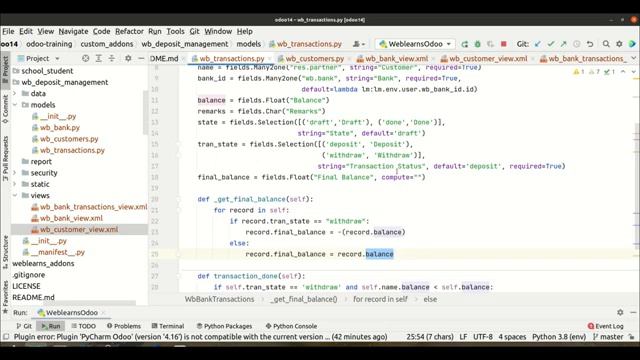Push commits with the Git arrow icon
640x360 pixels.
point(564,44)
